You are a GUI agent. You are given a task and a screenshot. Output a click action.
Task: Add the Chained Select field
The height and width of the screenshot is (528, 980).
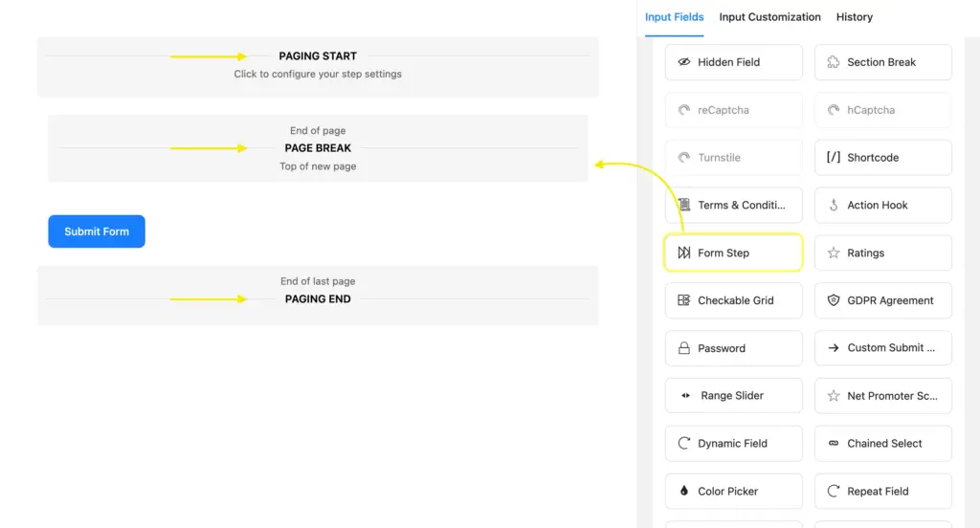click(882, 444)
